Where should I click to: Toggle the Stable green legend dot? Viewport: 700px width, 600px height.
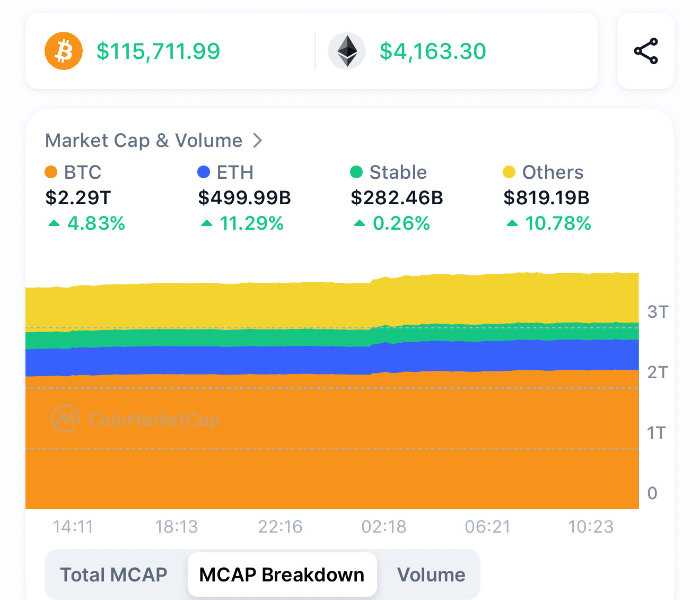[356, 172]
